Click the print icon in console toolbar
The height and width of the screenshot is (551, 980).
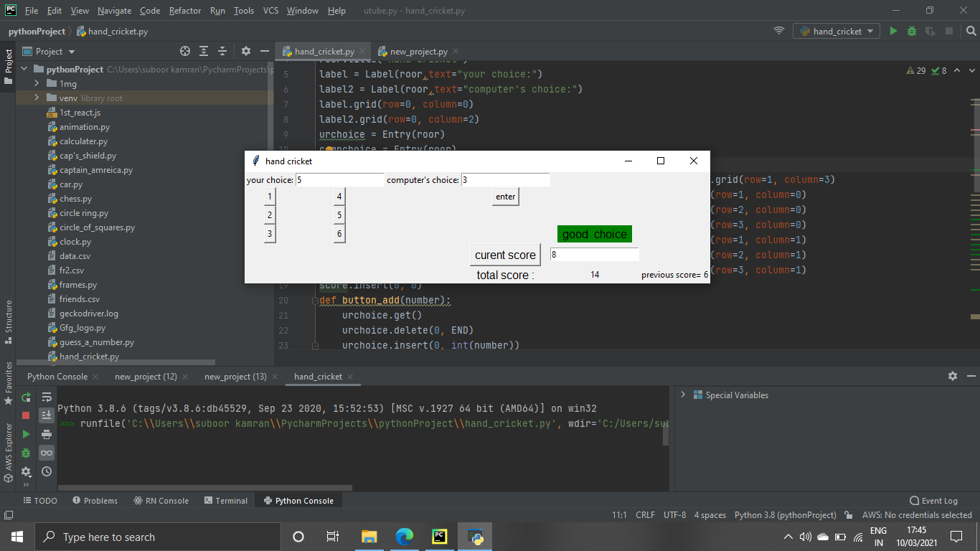(46, 433)
